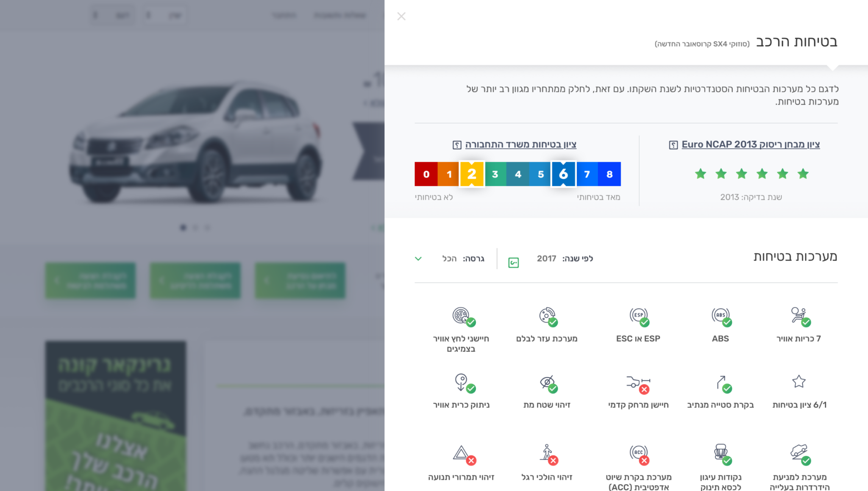Open the Ministry of Transport safety score link
Viewport: 868px width, 491px height.
click(521, 144)
